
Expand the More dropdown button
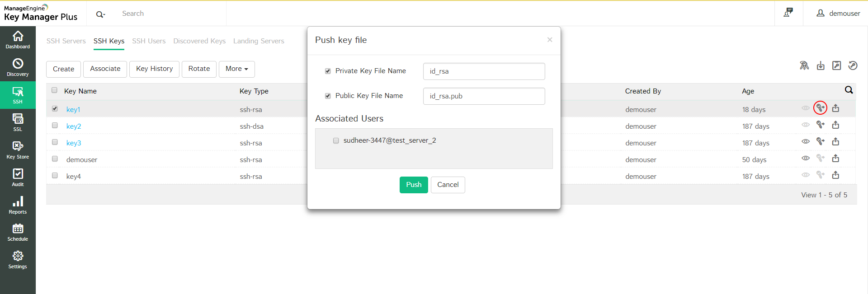tap(236, 69)
